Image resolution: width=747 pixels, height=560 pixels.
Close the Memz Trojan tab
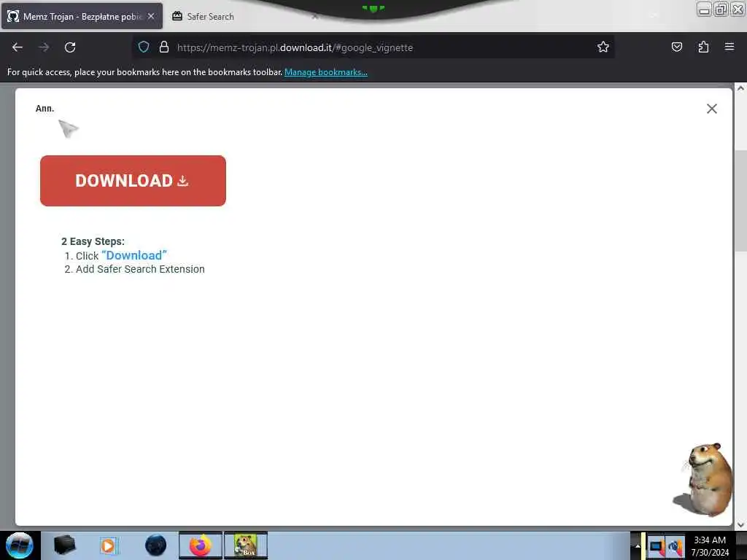pos(151,16)
